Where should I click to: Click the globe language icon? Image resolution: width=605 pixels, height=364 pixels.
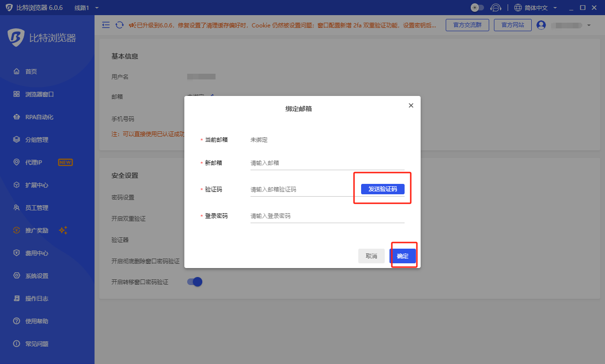tap(518, 8)
